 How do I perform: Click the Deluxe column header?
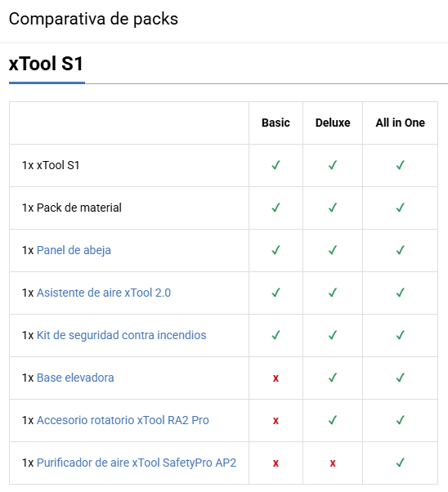coord(333,123)
